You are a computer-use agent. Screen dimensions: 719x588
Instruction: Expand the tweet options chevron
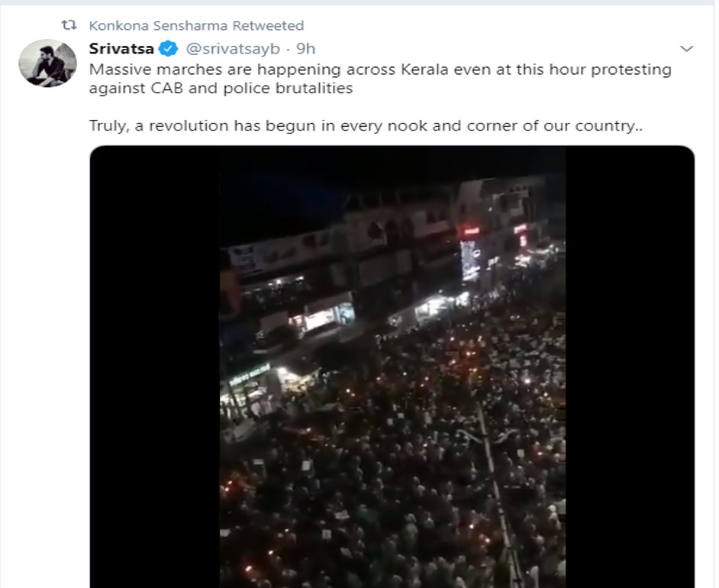coord(686,49)
